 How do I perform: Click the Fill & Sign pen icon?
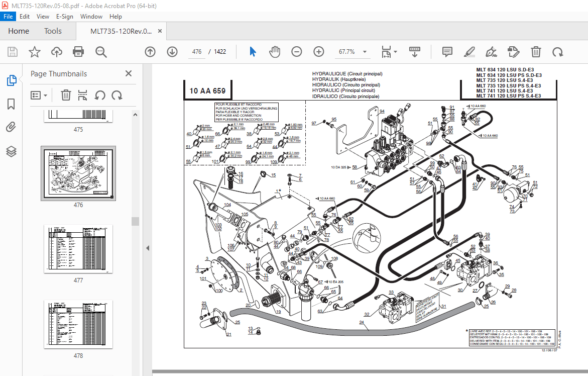point(491,51)
